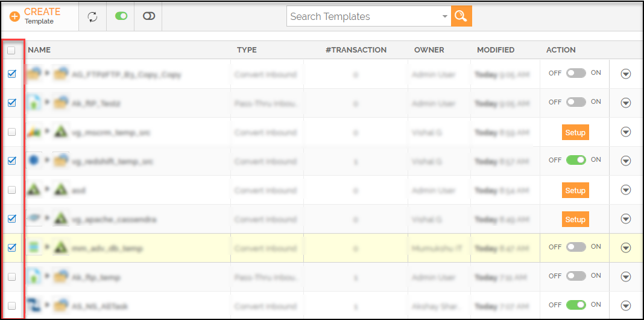644x320 pixels.
Task: Sort by the MODIFIED column header
Action: [x=496, y=50]
